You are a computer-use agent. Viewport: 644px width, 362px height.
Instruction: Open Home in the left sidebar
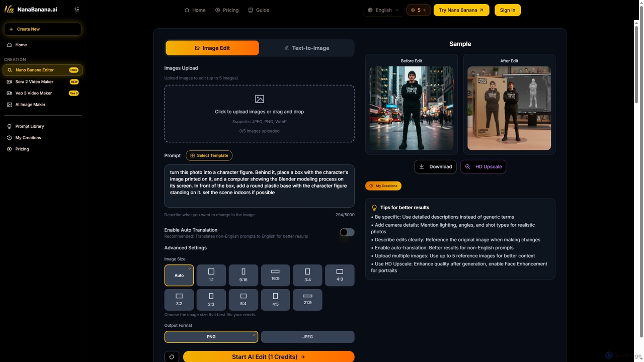tap(21, 45)
